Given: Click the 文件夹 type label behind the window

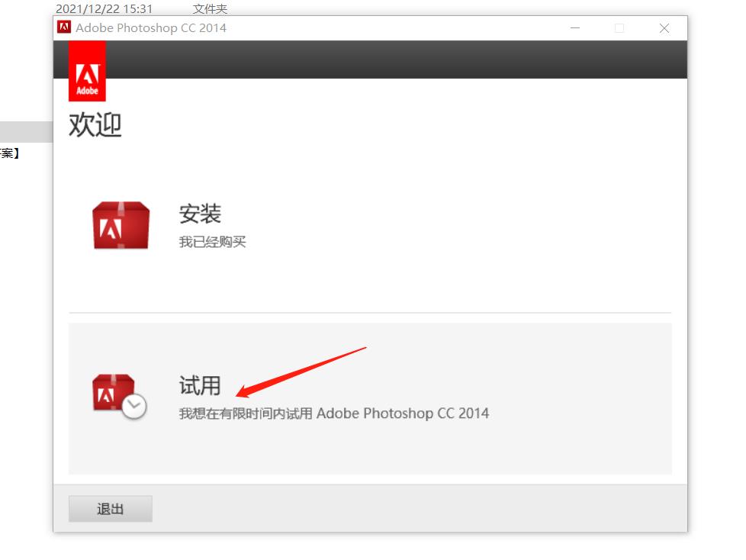Looking at the screenshot, I should pyautogui.click(x=210, y=8).
